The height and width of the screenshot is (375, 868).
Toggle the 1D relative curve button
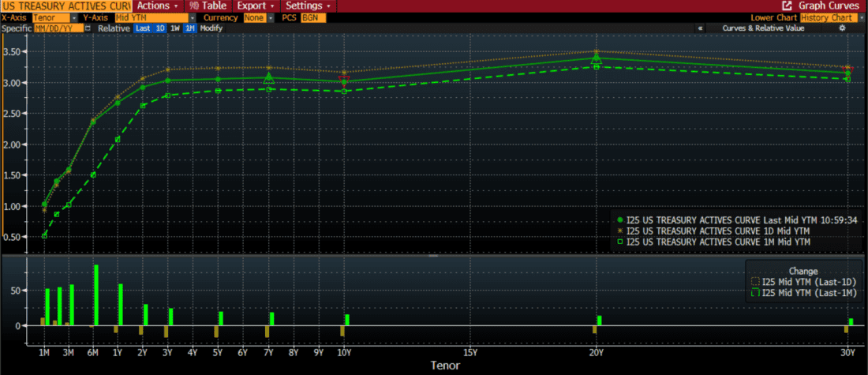click(160, 28)
